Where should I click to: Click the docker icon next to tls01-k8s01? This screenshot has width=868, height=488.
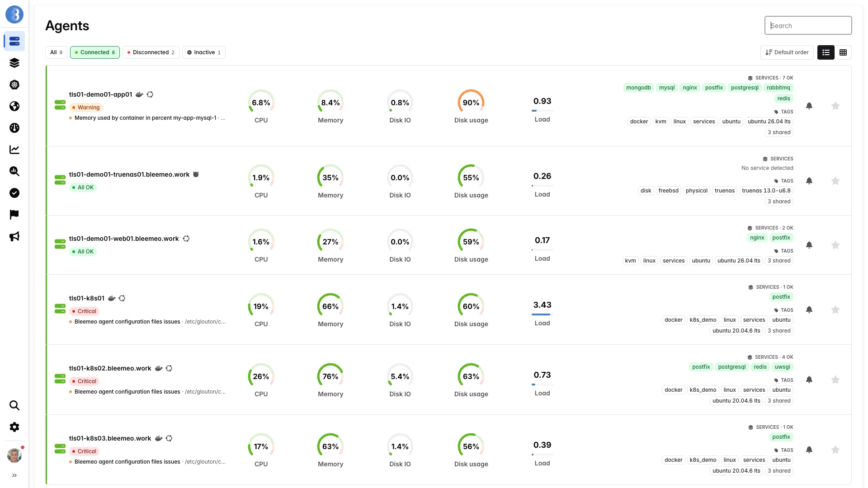pyautogui.click(x=112, y=298)
